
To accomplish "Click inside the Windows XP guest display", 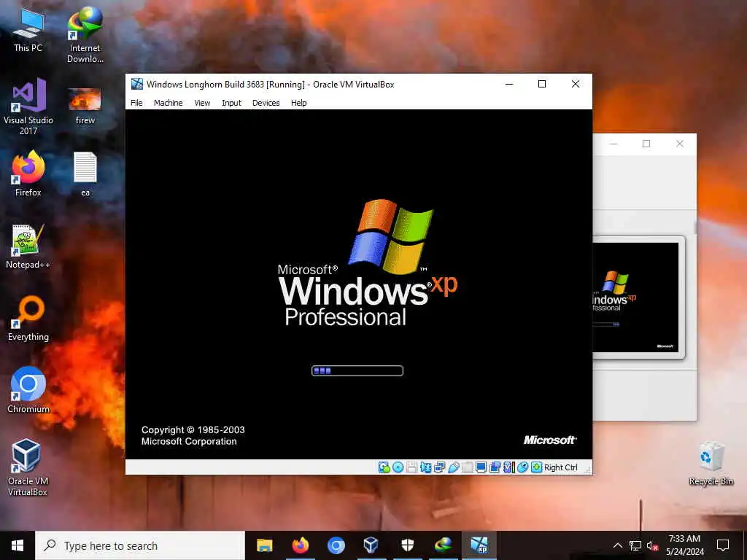I will pyautogui.click(x=359, y=284).
